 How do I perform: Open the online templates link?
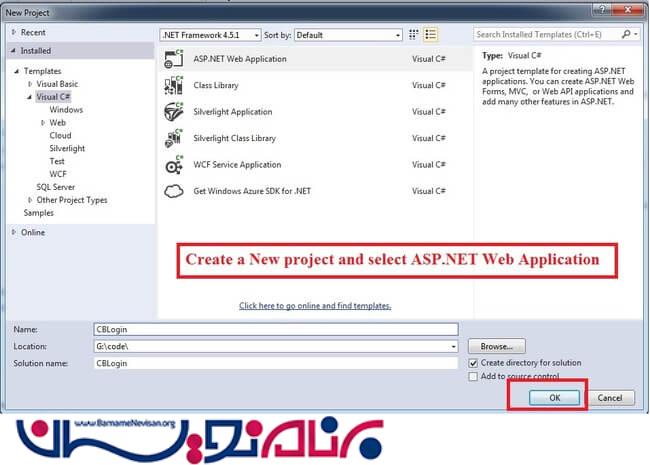[x=315, y=306]
